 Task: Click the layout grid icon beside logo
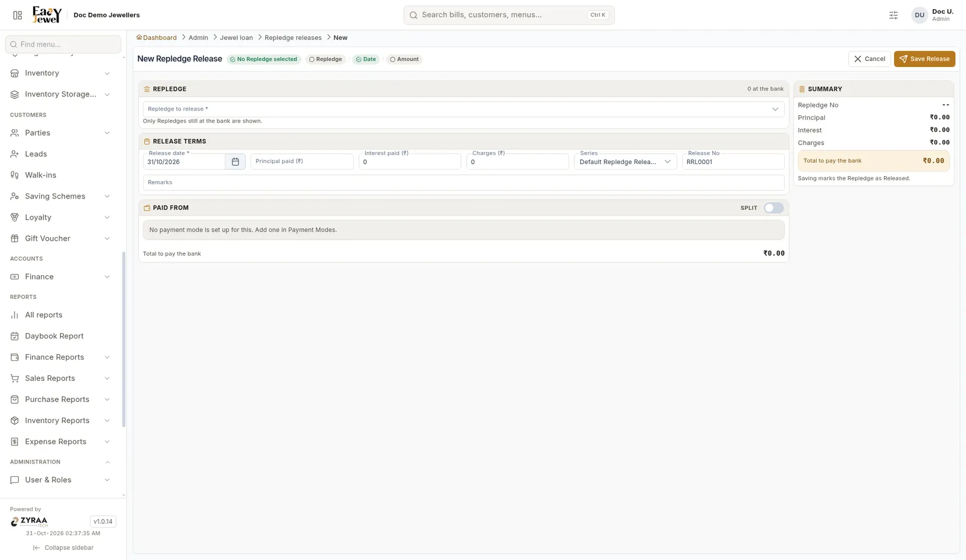tap(18, 15)
